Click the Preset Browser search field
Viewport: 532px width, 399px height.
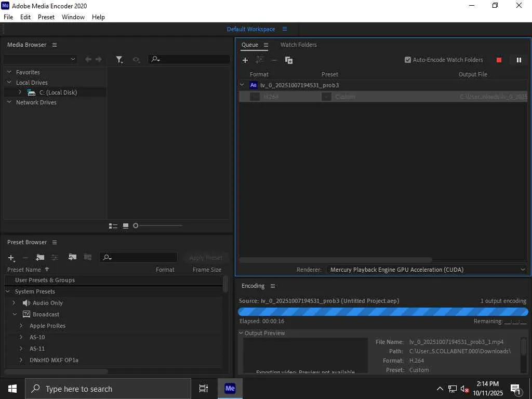(x=138, y=258)
